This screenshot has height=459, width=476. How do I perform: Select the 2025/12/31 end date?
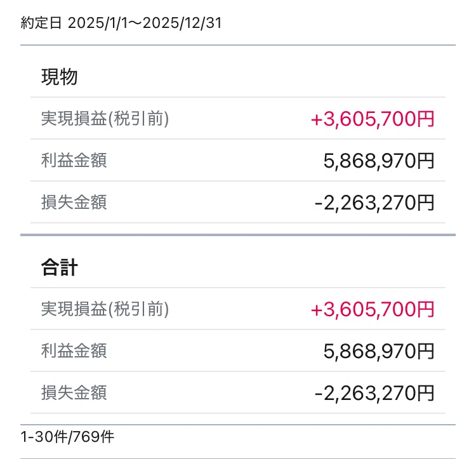tap(182, 23)
